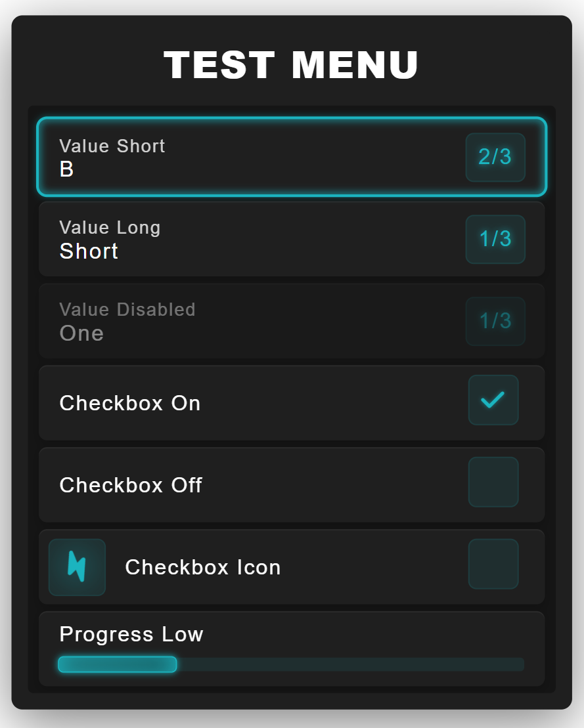Uncheck the Checkbox On checkmark box

493,400
